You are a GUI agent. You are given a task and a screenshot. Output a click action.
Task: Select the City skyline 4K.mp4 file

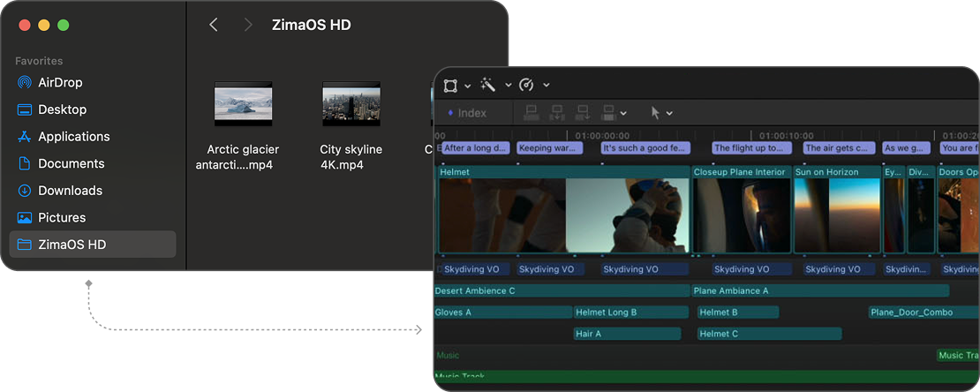click(351, 104)
